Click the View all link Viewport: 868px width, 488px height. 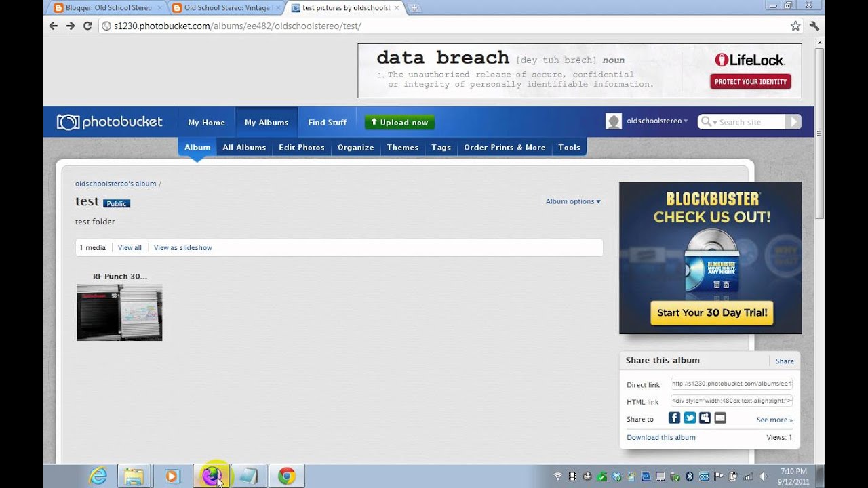[x=130, y=248]
